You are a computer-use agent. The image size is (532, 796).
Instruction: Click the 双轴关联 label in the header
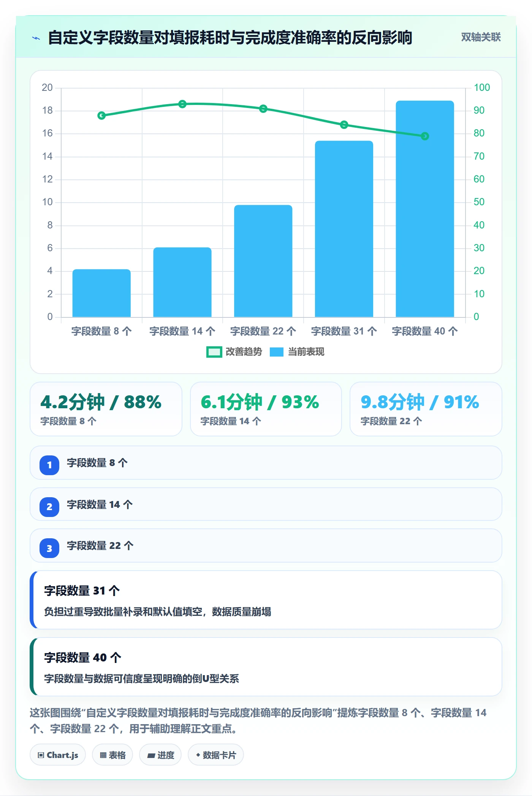point(481,37)
